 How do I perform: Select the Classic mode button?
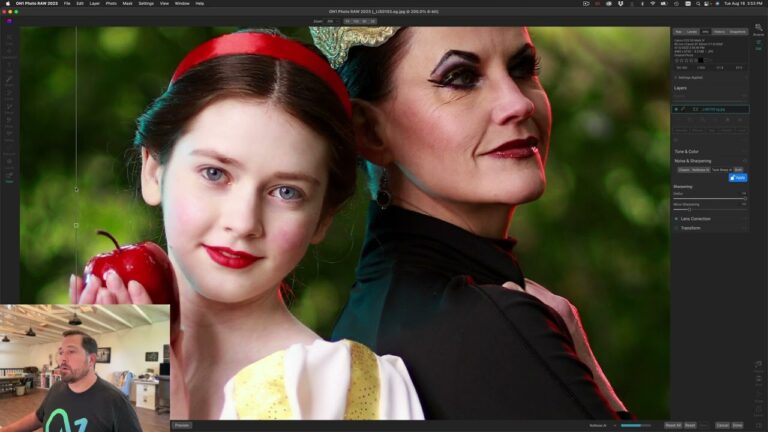coord(684,170)
